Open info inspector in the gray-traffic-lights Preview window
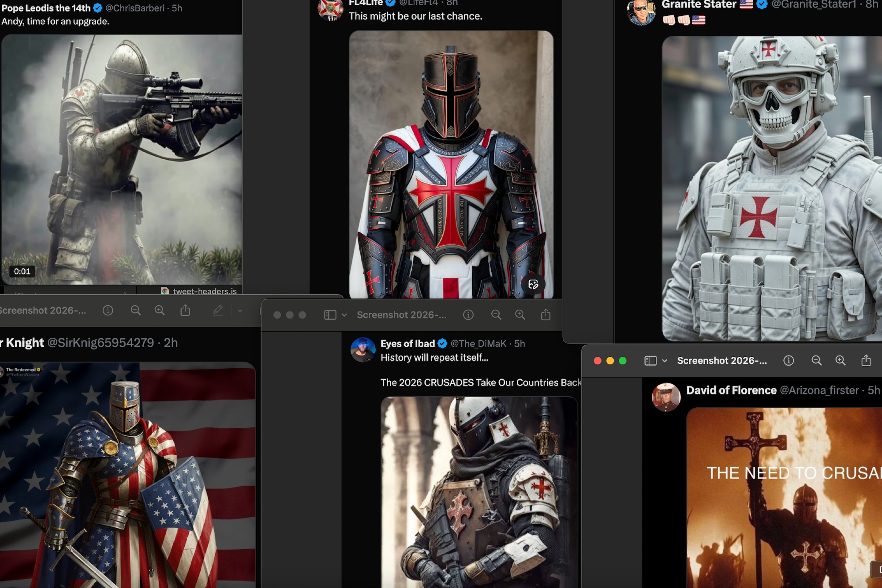Viewport: 882px width, 588px height. click(x=468, y=315)
